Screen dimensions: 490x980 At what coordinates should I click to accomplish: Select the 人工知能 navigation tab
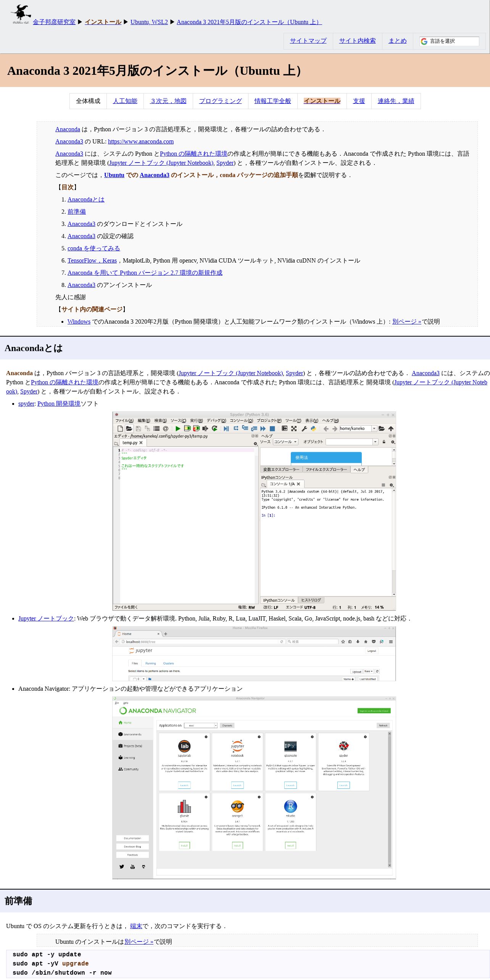[x=125, y=101]
